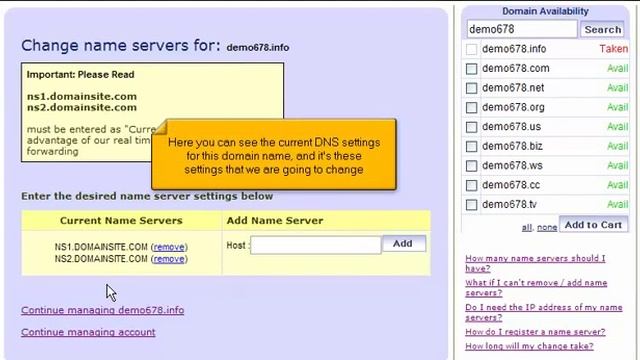The width and height of the screenshot is (640, 360).
Task: Click the 'Important: Please Read' notice heading
Action: (x=80, y=75)
